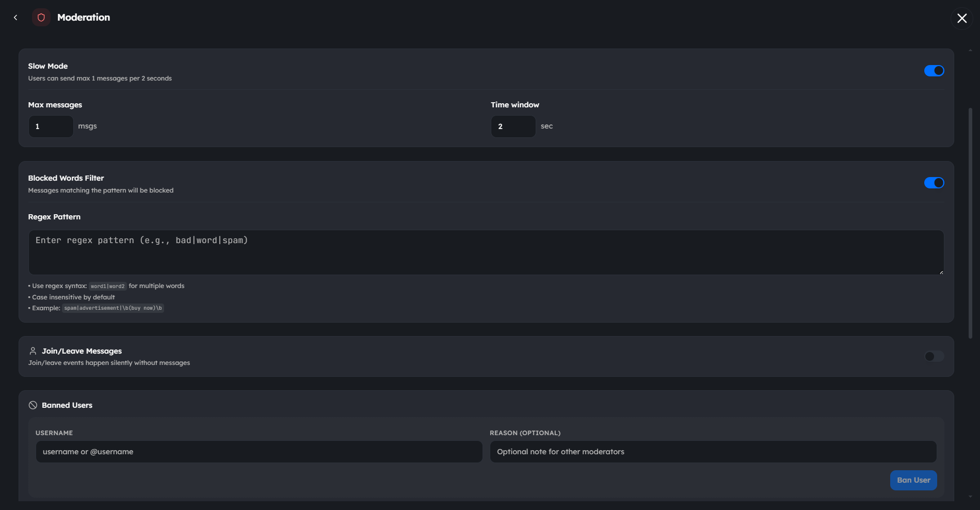Click the person icon beside Join/Leave Messages
Viewport: 980px width, 510px height.
click(33, 350)
